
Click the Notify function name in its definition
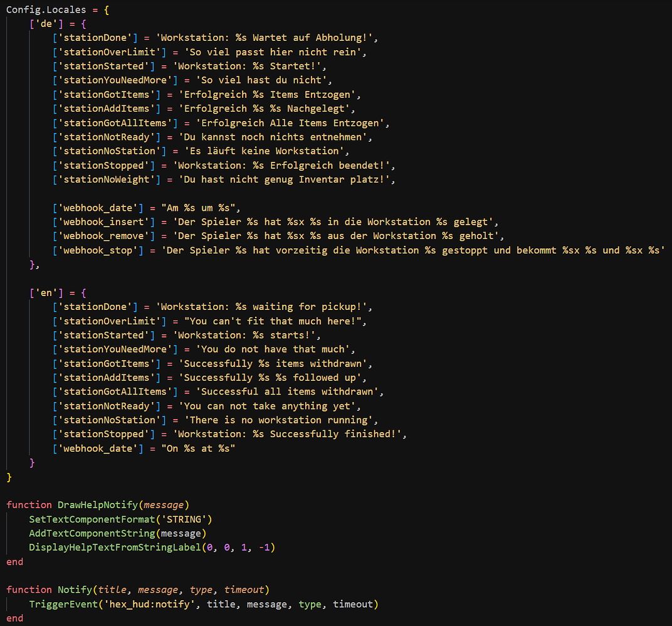pyautogui.click(x=75, y=590)
